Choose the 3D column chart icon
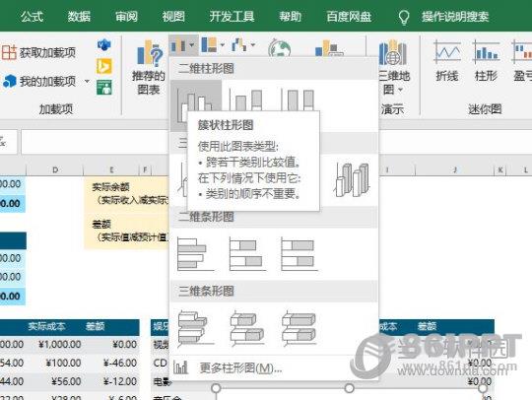Screen dimensions: 532x400 [x=353, y=180]
